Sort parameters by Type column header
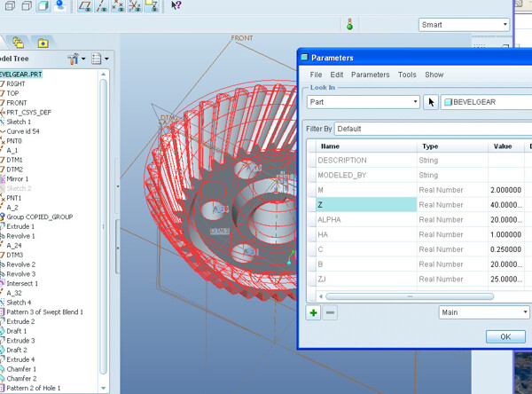532x394 pixels. coord(452,146)
